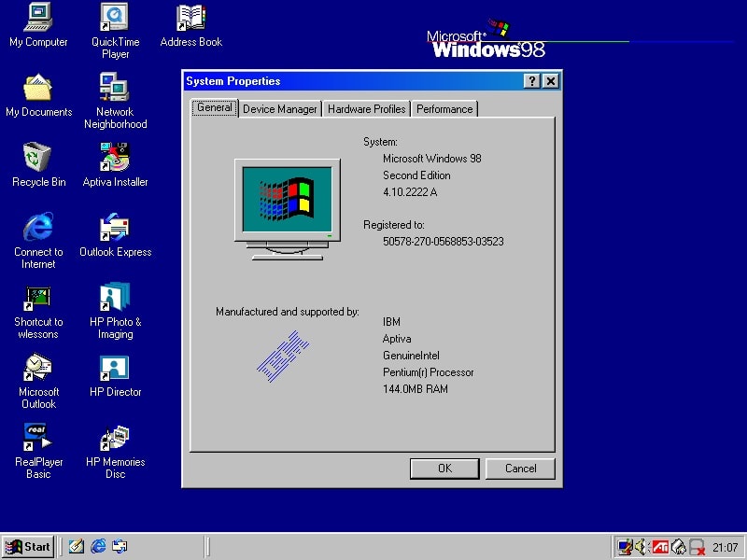Open the volume speaker tray icon
This screenshot has height=560, width=747.
pyautogui.click(x=641, y=547)
